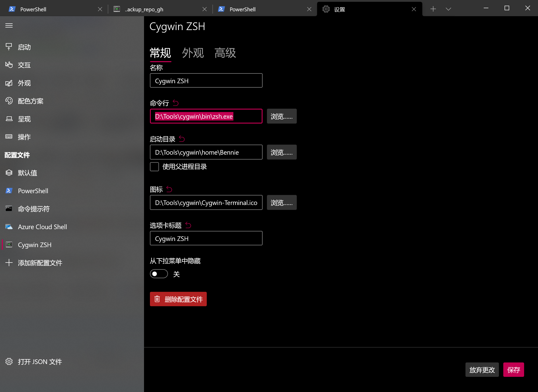Image resolution: width=538 pixels, height=392 pixels.
Task: Click 放弃更改 discard changes
Action: click(482, 370)
